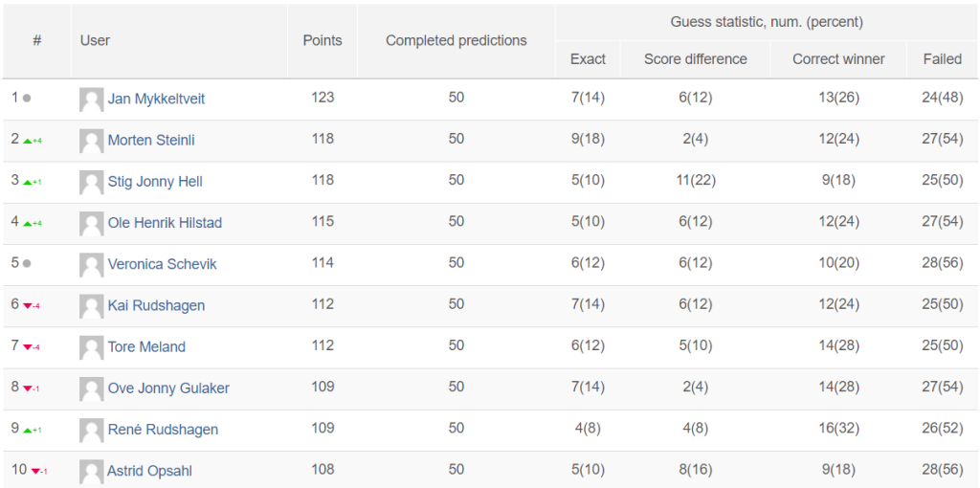Open Ole Henrik Hilstad's profile link

point(165,222)
